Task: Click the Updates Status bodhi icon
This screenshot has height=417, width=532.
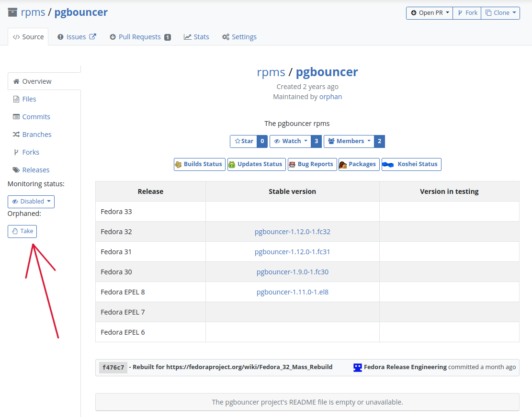Action: click(232, 165)
